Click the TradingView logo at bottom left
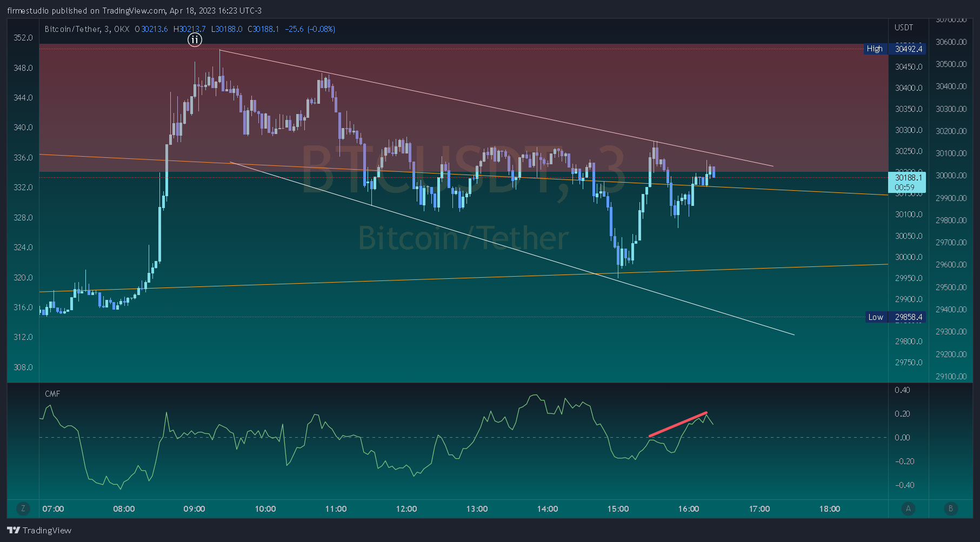Viewport: 980px width, 542px height. pyautogui.click(x=39, y=530)
